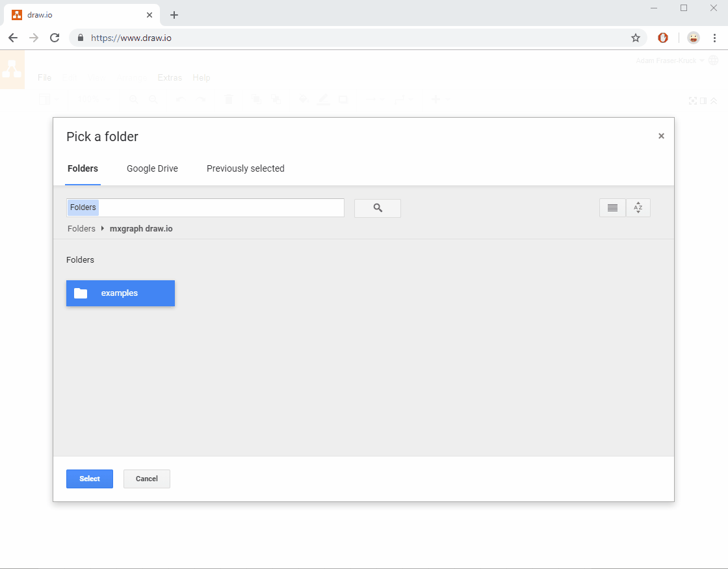
Task: Open the examples folder
Action: [x=120, y=293]
